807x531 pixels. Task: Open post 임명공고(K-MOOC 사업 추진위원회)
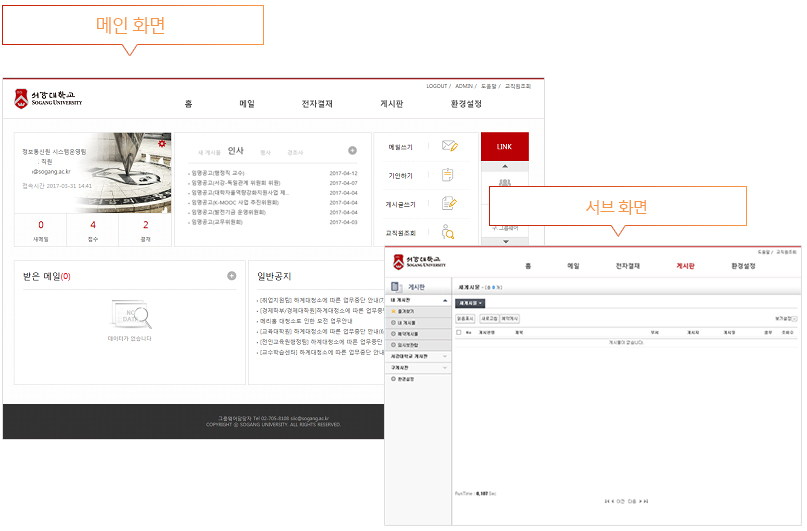click(235, 202)
